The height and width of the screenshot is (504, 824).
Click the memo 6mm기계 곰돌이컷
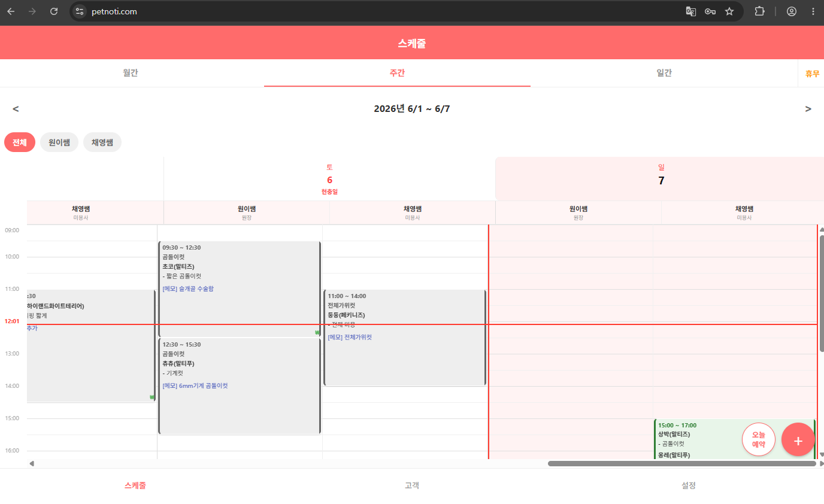tap(195, 385)
